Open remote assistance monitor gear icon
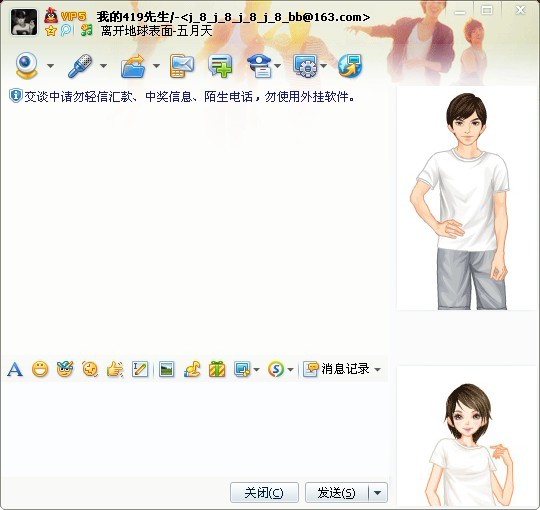540x510 pixels. click(x=305, y=66)
